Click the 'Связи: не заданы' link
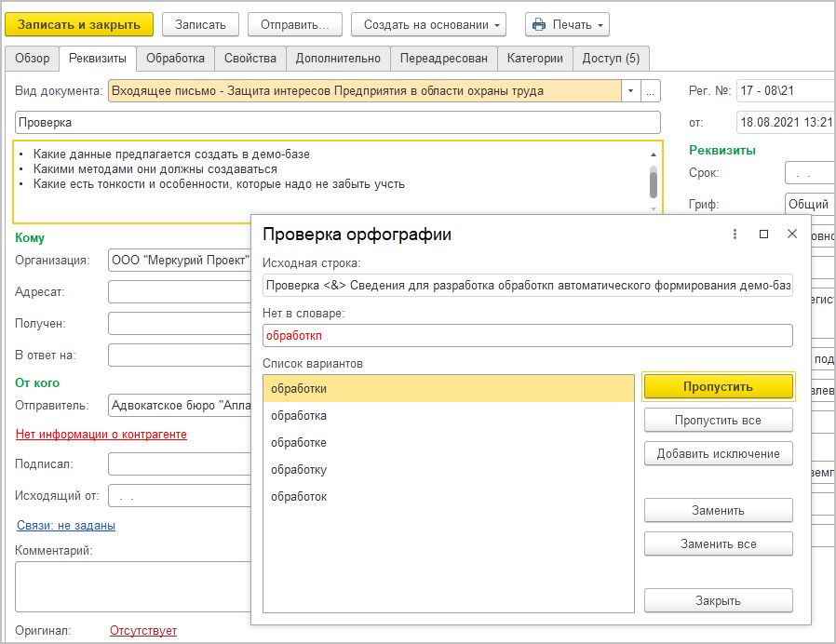Viewport: 836px width, 644px height. tap(66, 526)
